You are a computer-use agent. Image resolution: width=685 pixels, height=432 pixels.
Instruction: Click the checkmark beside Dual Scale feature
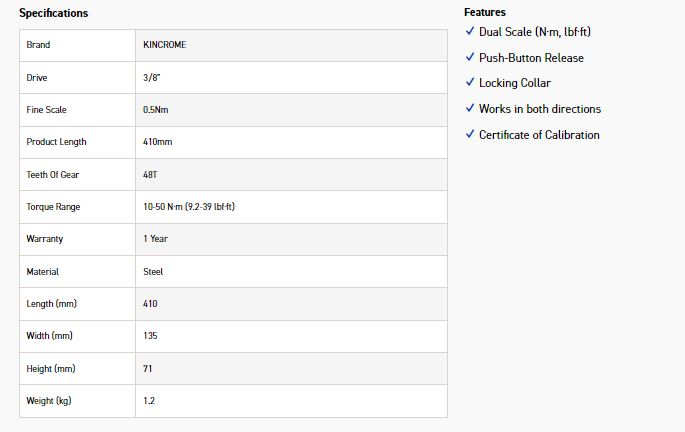click(470, 32)
